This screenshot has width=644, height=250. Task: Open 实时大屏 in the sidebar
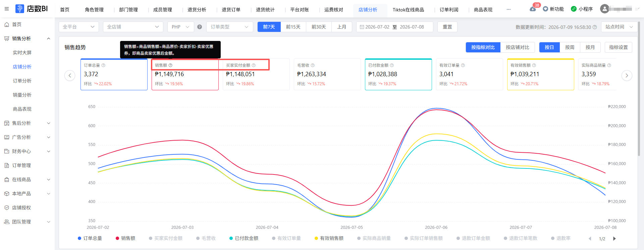[22, 53]
